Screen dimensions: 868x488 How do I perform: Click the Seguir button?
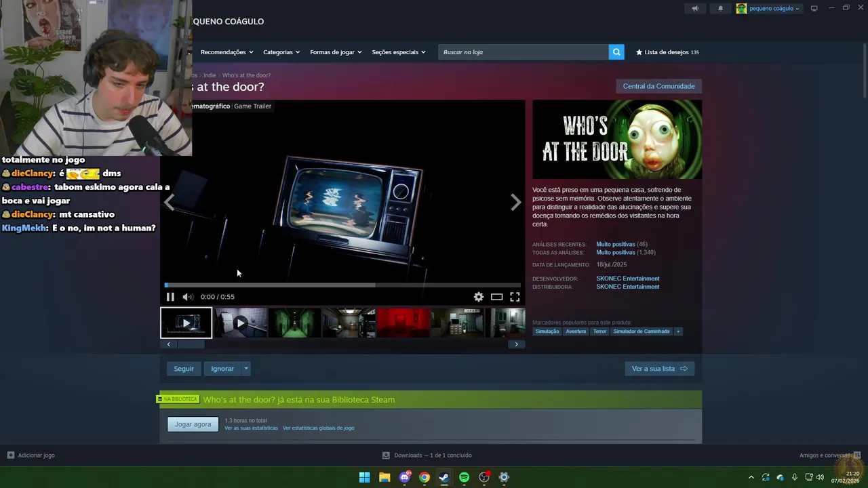tap(184, 369)
